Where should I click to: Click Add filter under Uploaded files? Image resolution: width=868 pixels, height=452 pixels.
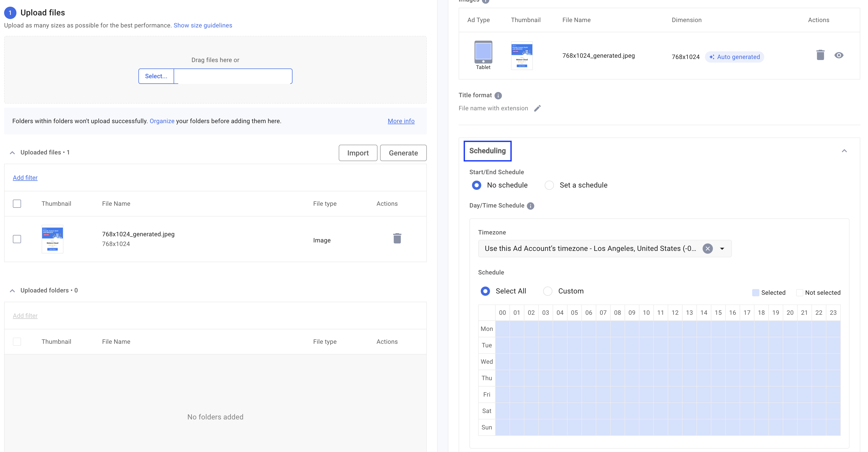[x=25, y=178]
